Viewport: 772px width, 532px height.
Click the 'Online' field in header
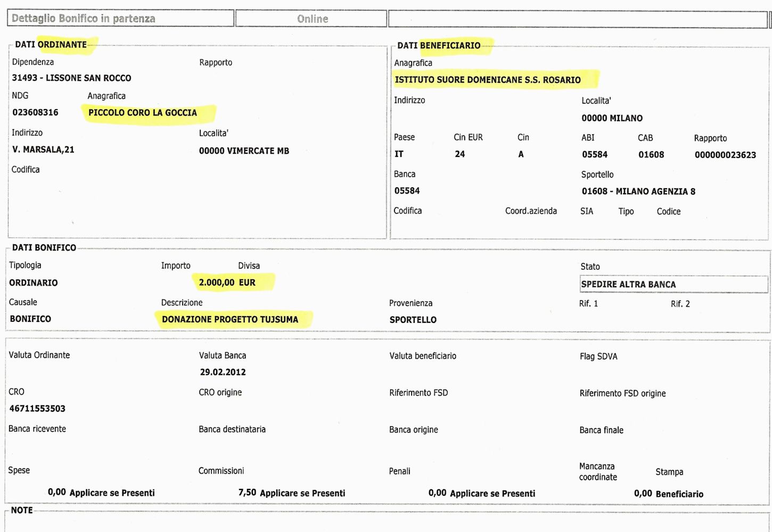[x=311, y=19]
